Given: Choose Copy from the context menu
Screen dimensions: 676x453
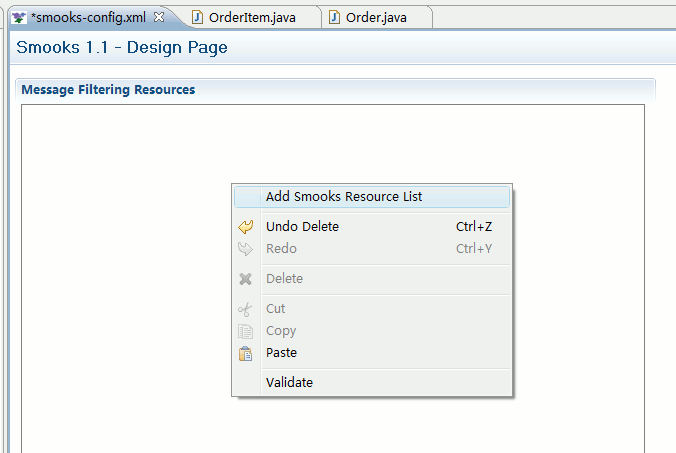Looking at the screenshot, I should point(372,331).
